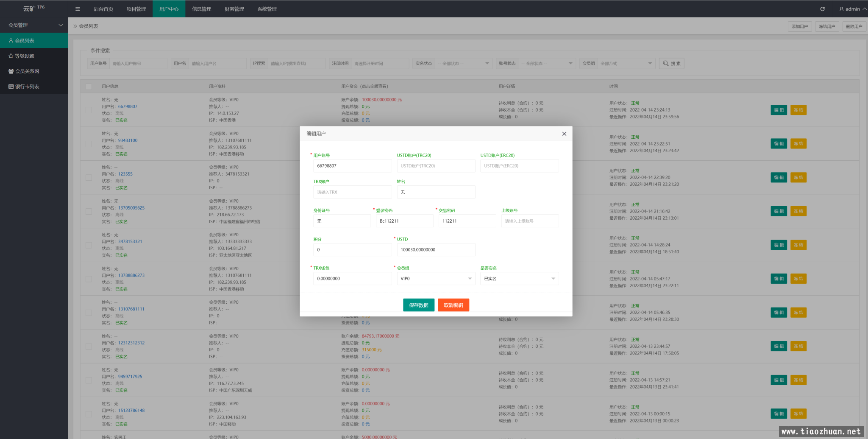The width and height of the screenshot is (868, 439).
Task: Click 冻结 button for row registered 23:24:13
Action: click(x=798, y=110)
